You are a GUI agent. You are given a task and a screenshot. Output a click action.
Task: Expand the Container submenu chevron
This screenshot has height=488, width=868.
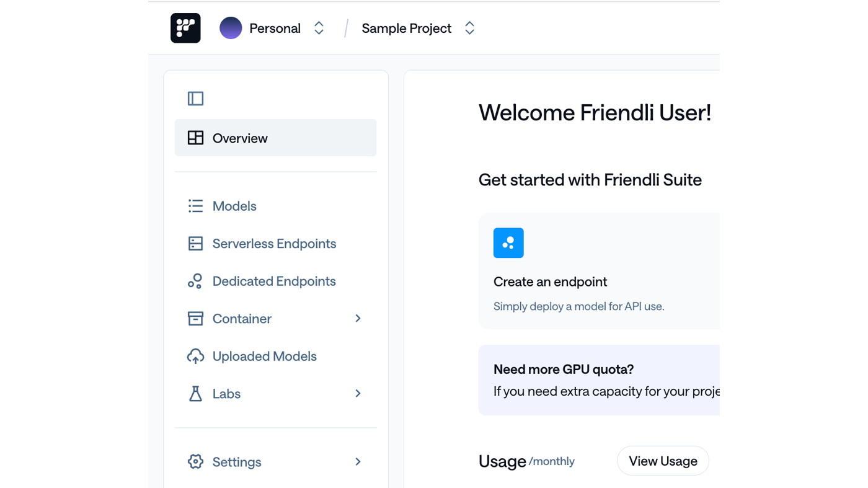(358, 319)
